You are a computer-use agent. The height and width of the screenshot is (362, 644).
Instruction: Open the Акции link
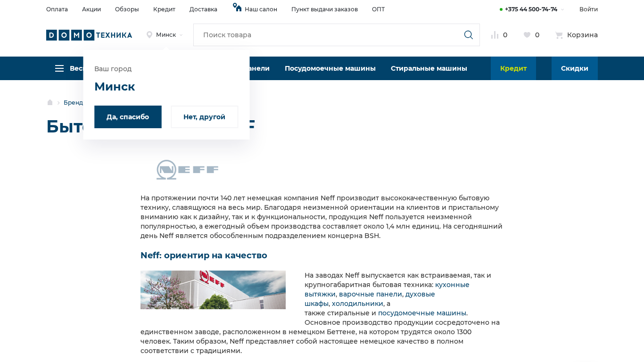click(91, 9)
